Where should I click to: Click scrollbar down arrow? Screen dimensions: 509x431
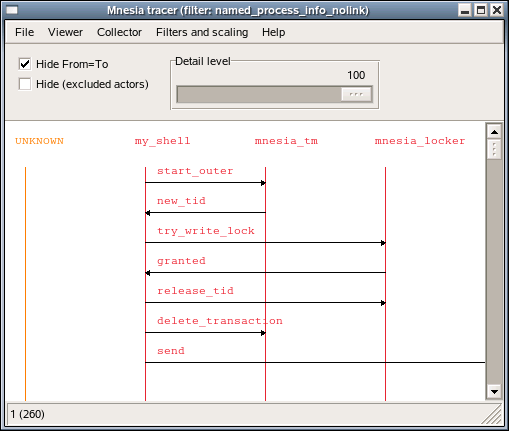click(494, 392)
